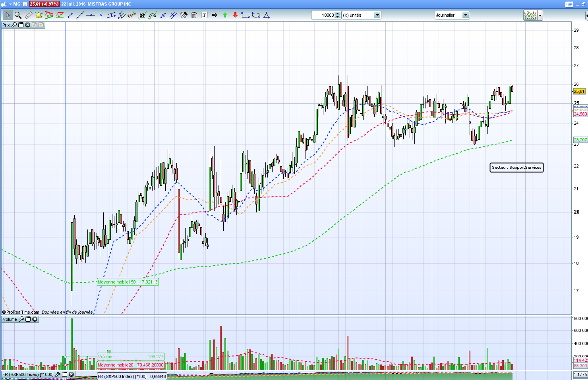Open the add indicator dropdown arrow
Screen dimensions: 588x380
tap(540, 15)
